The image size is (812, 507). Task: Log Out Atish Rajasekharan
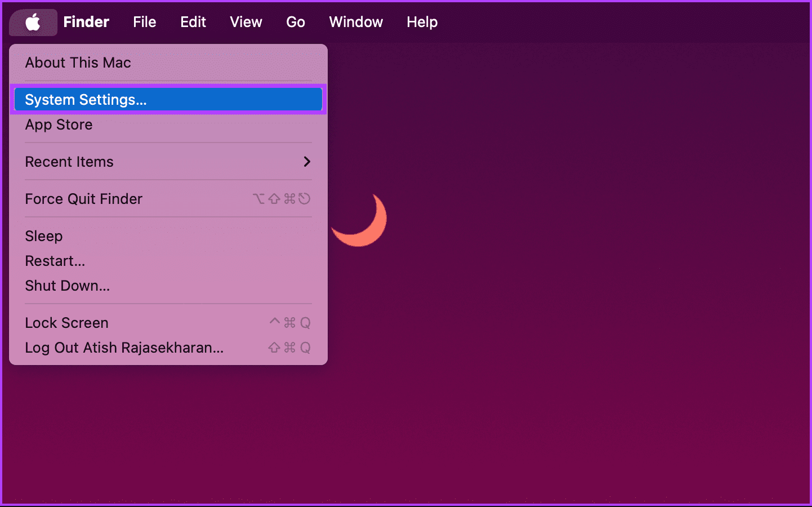tap(124, 348)
